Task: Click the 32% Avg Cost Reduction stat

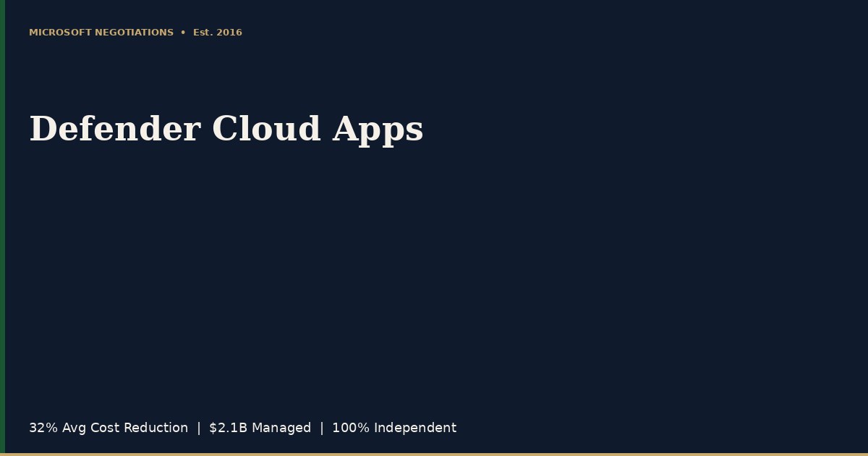Action: [x=109, y=428]
